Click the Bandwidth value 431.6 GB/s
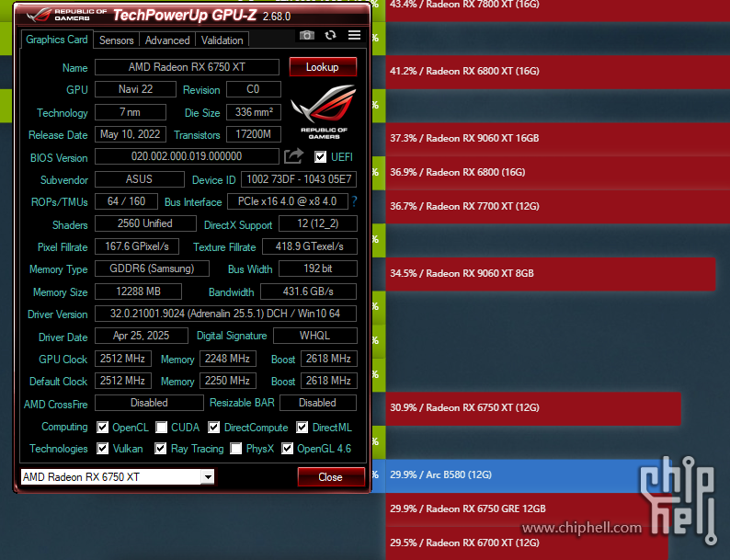The height and width of the screenshot is (560, 730). [308, 291]
